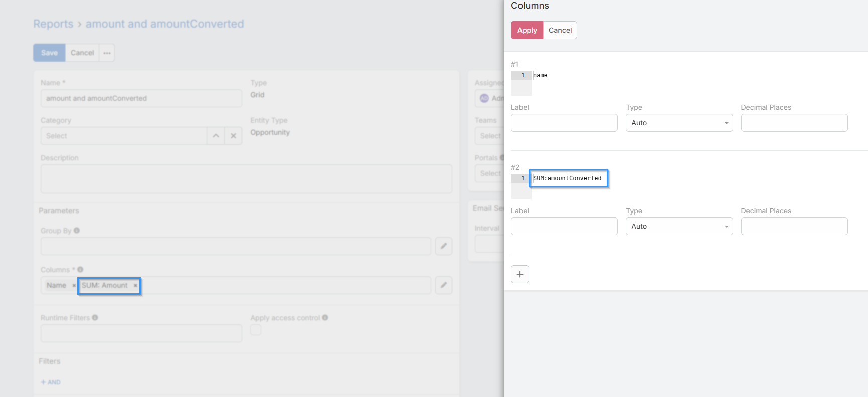
Task: Click pencil edit icon for Group By
Action: (443, 246)
